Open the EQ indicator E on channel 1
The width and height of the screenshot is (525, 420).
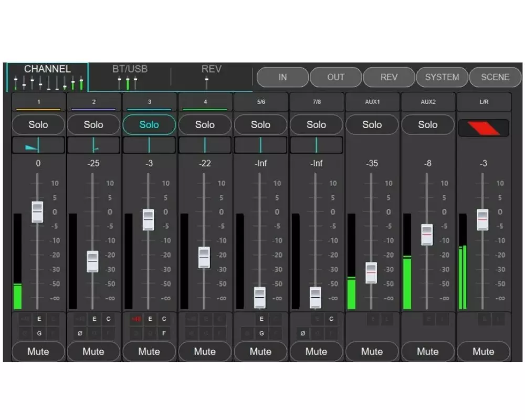[39, 319]
